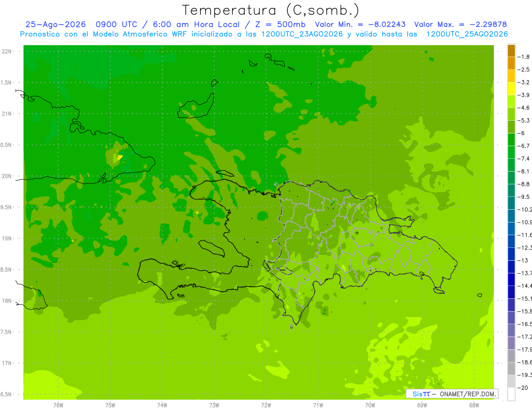Click the '-11.6' colorbar value
Screen dimensions: 532x411
[x=525, y=235]
